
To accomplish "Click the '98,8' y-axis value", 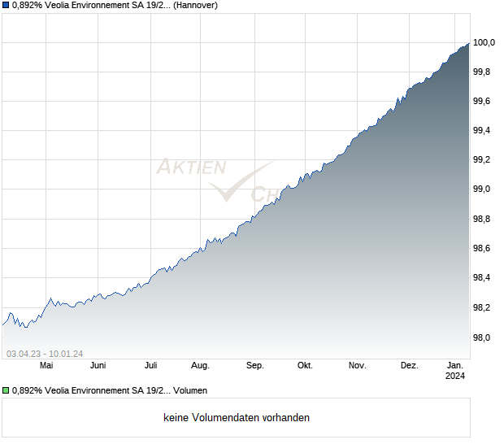I will (482, 219).
